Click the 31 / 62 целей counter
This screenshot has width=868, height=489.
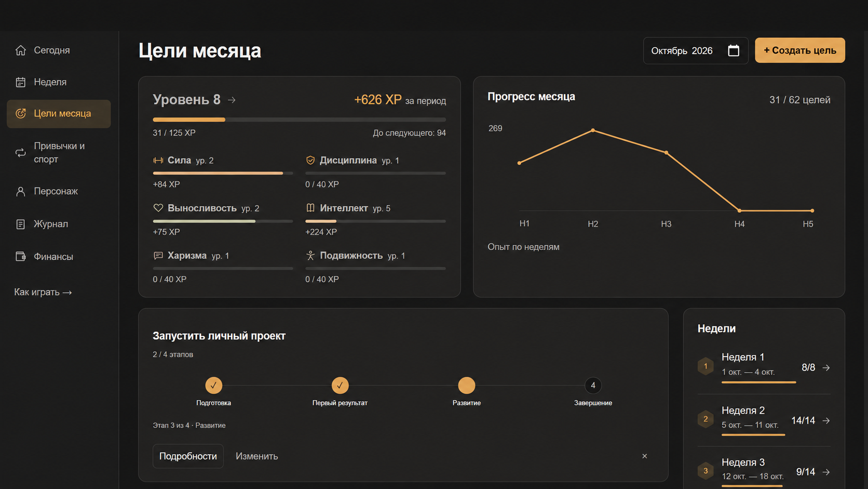point(800,100)
